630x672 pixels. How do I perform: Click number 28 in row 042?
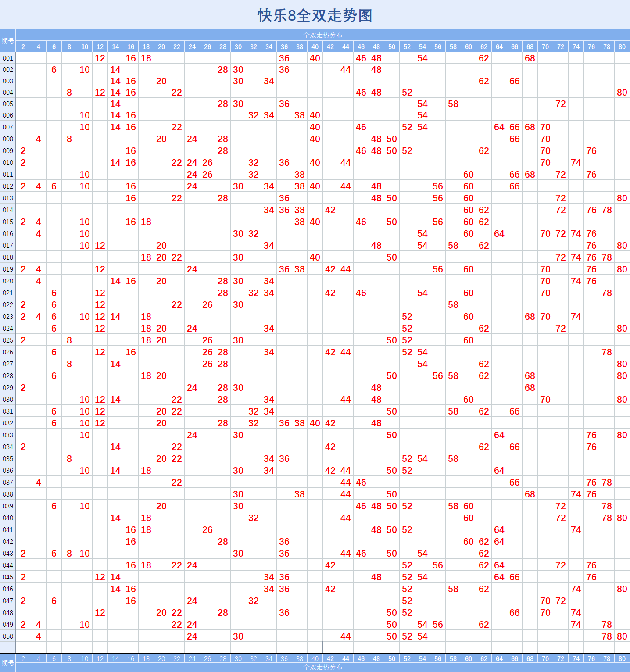223,542
